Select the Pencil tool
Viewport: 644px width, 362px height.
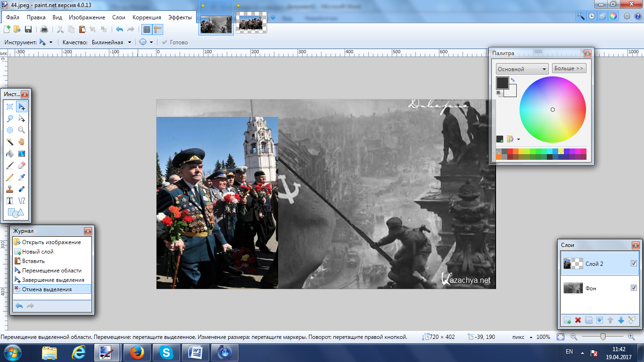pyautogui.click(x=9, y=177)
